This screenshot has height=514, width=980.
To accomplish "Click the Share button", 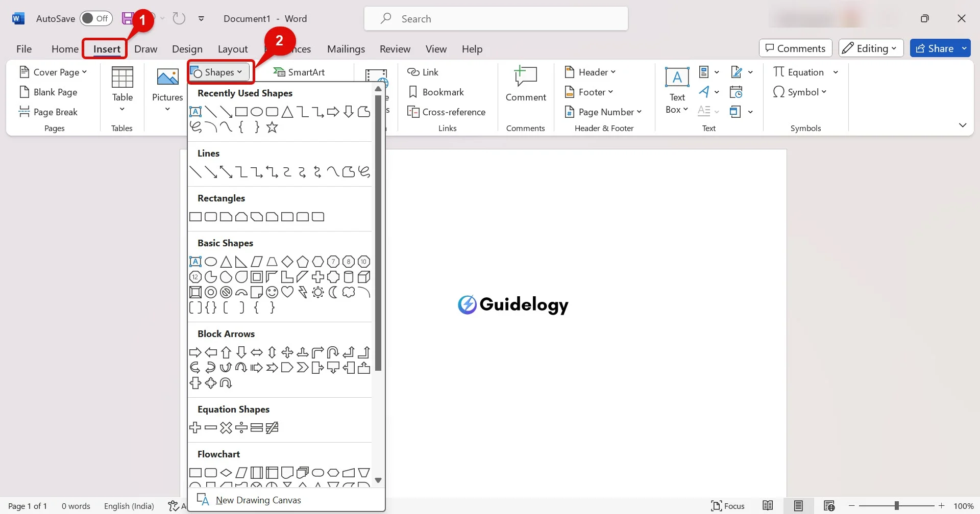I will coord(935,48).
